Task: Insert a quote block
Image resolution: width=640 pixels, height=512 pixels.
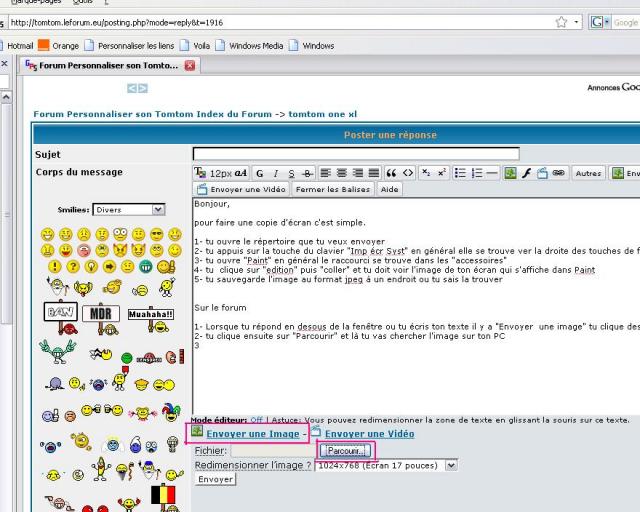Action: point(391,173)
